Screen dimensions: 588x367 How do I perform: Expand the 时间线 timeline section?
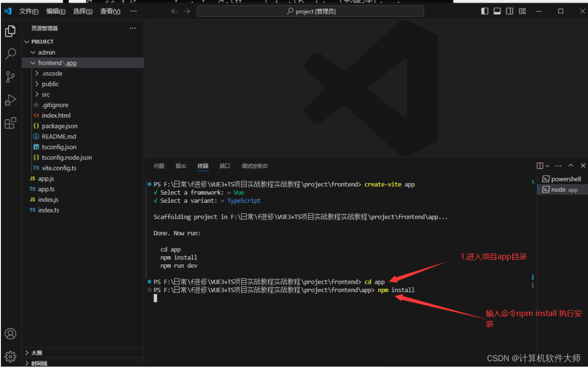point(83,363)
